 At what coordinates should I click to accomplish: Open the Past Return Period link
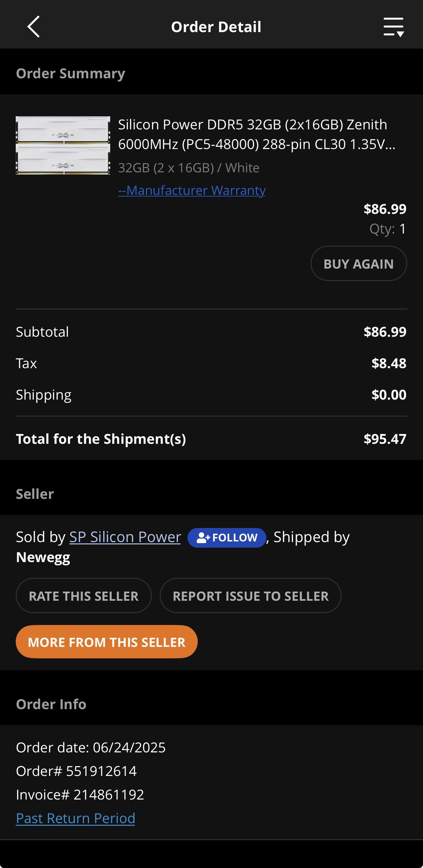(x=75, y=818)
